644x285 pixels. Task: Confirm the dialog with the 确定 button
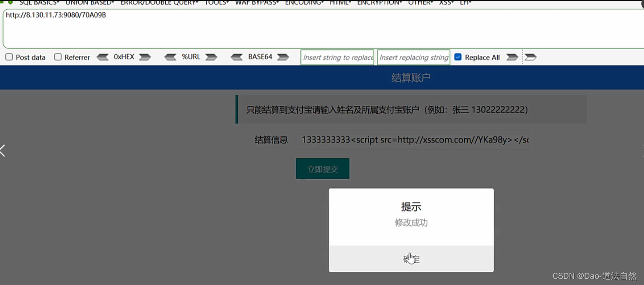tap(411, 259)
